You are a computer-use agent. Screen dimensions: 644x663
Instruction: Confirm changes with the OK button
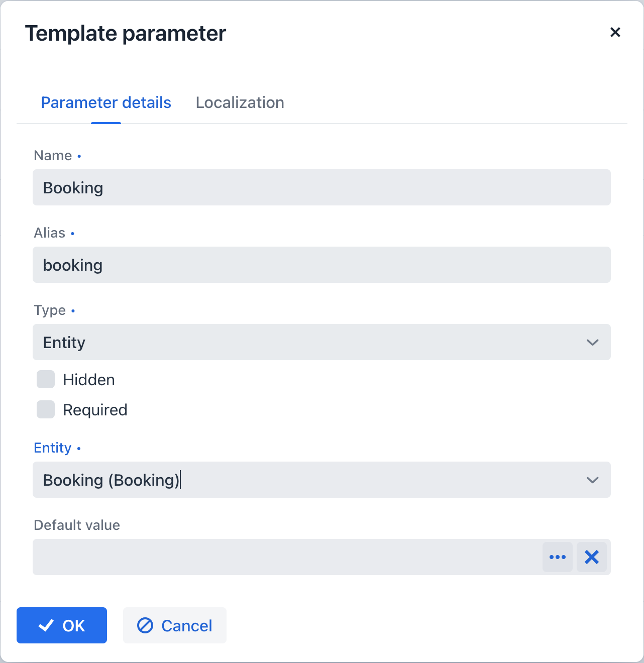(61, 625)
